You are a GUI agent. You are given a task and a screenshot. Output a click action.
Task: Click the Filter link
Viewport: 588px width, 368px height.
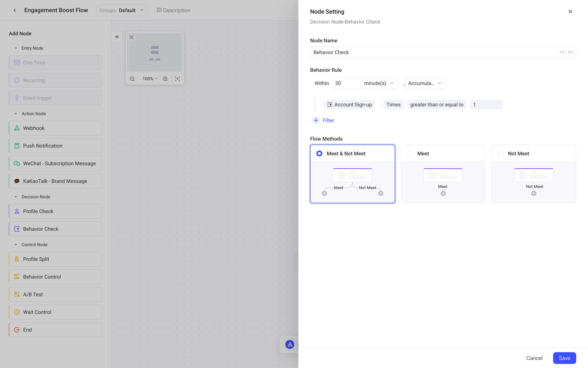click(x=328, y=120)
